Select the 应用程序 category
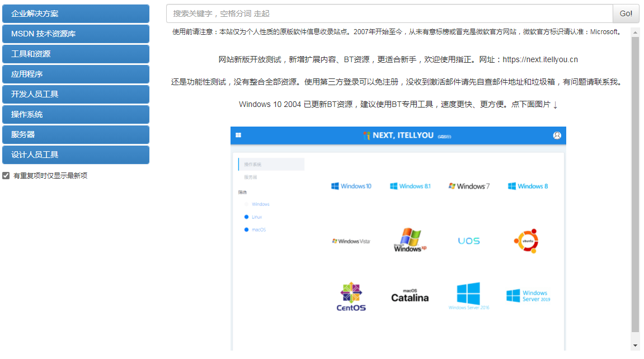Viewport: 644px width, 359px height. tap(76, 74)
